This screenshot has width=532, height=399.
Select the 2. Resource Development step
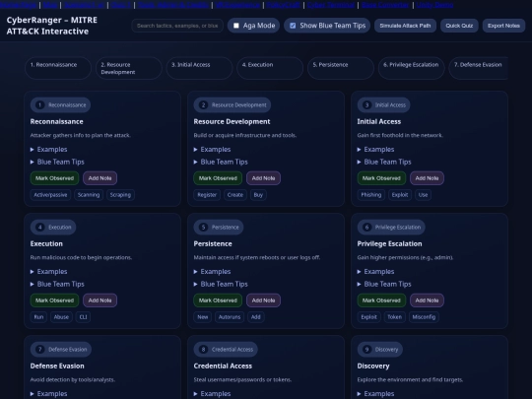coord(129,68)
